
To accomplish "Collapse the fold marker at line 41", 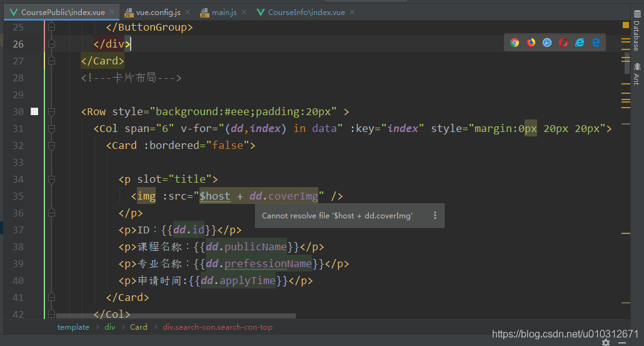I will (x=51, y=297).
